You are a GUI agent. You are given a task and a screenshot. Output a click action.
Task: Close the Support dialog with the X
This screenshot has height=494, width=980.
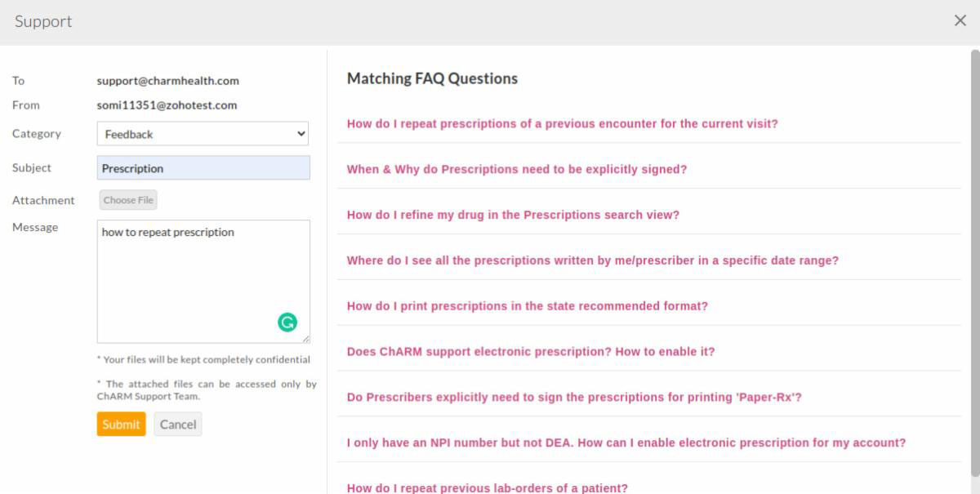(960, 21)
